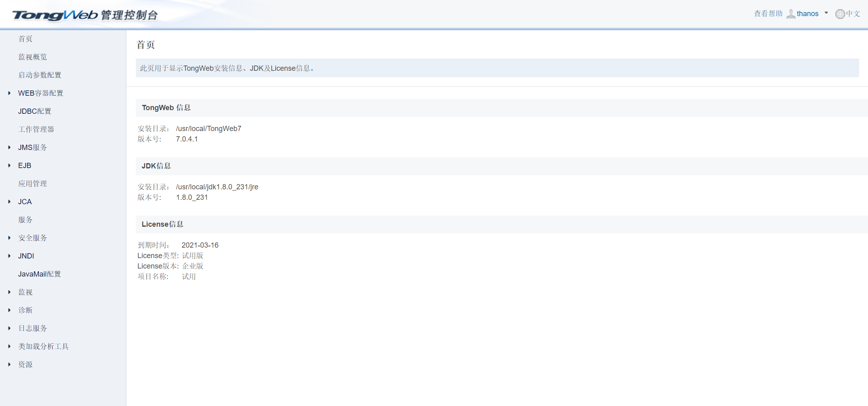
Task: Expand the JCA sidebar arrow
Action: coord(9,202)
